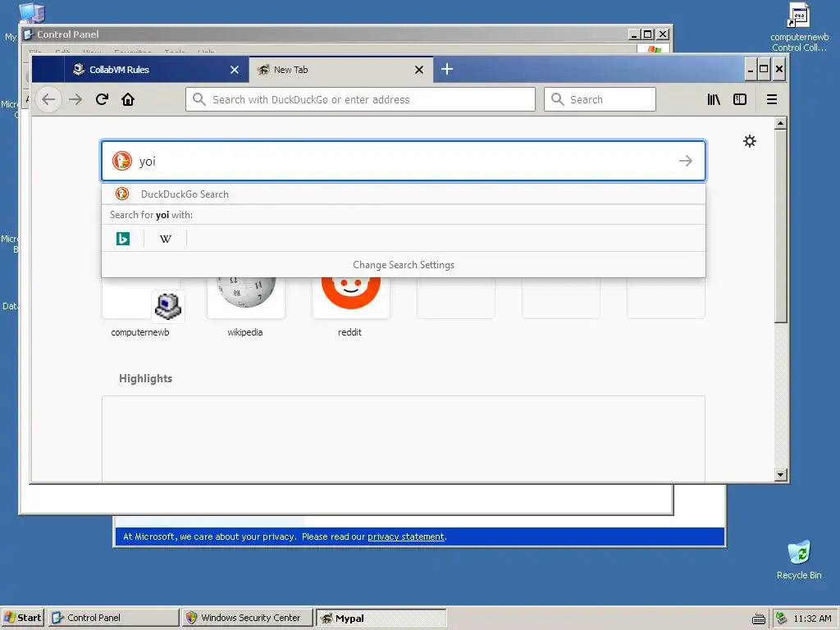The width and height of the screenshot is (840, 630).
Task: Reload the current page
Action: (x=102, y=99)
